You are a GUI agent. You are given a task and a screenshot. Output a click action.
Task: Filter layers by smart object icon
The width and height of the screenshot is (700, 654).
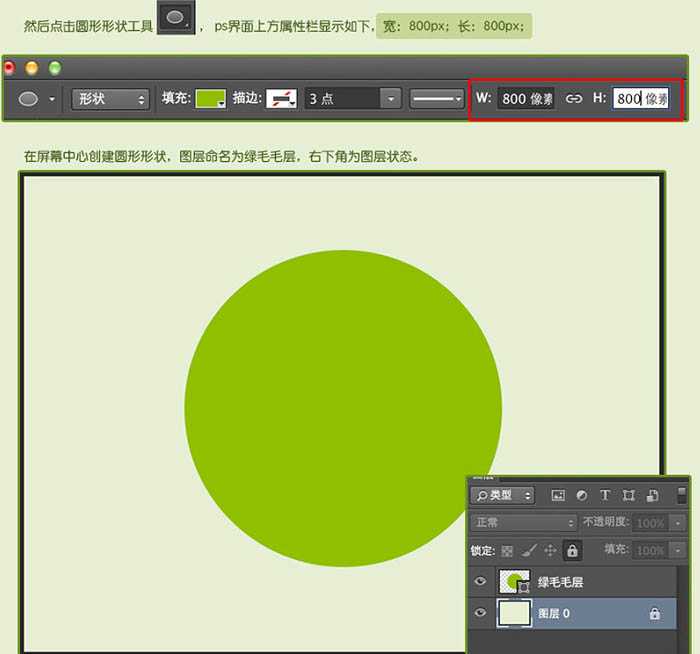click(x=653, y=495)
